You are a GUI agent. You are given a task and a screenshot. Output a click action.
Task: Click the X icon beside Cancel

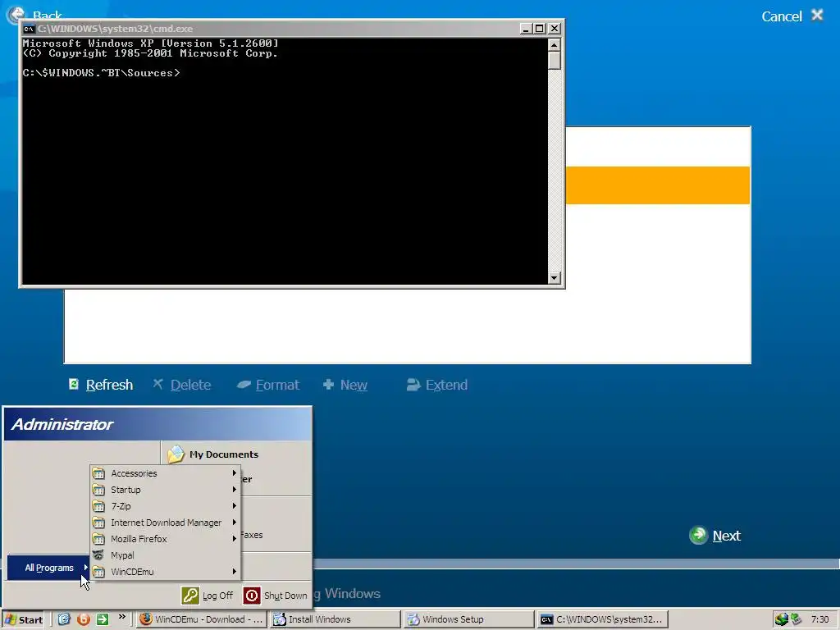[x=817, y=15]
